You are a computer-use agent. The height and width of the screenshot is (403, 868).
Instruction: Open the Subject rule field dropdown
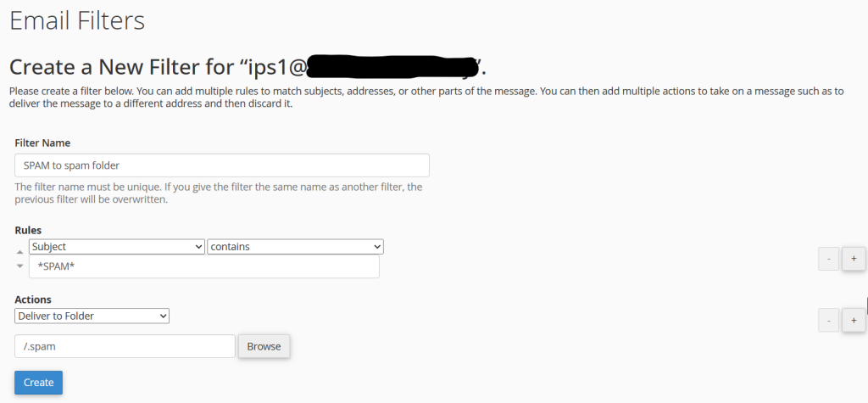pos(117,247)
